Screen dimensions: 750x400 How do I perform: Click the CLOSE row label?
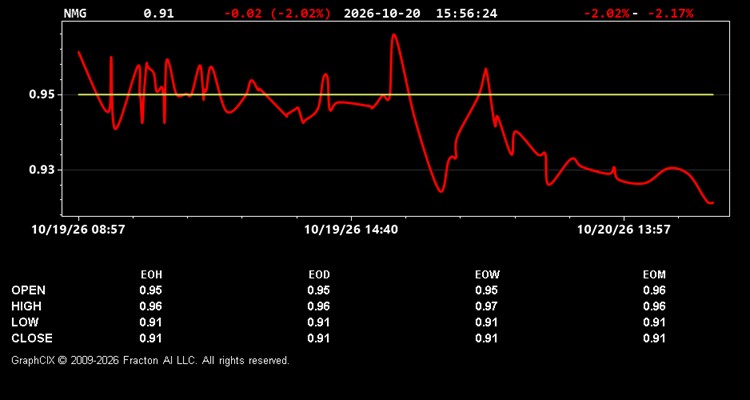(x=32, y=338)
